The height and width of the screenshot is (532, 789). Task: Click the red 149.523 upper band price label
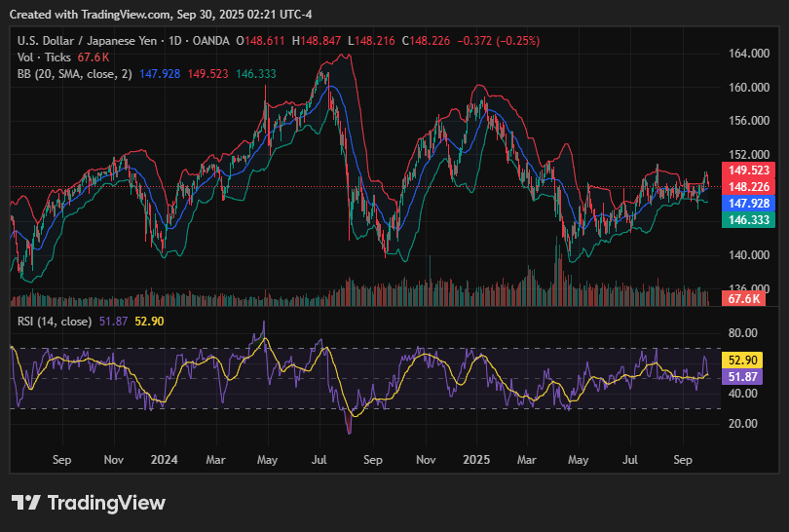[746, 170]
